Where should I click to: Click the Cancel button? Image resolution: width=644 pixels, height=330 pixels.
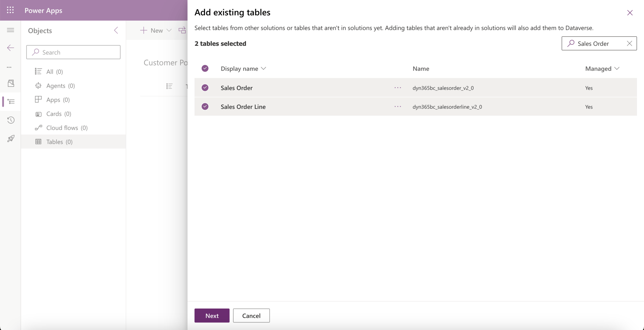pyautogui.click(x=251, y=316)
